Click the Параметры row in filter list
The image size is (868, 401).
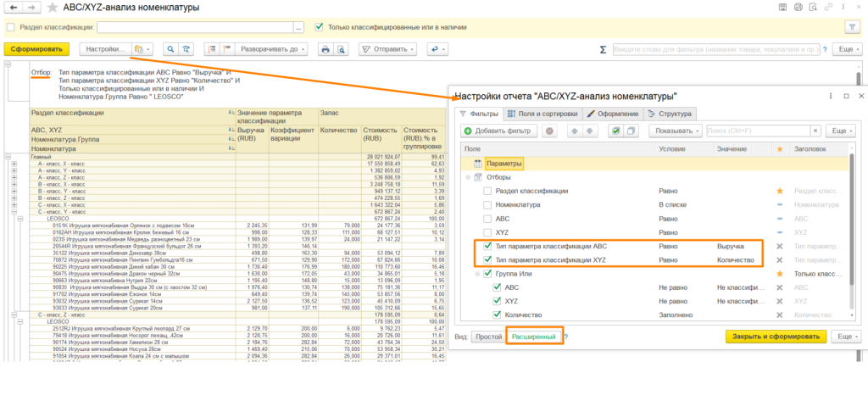point(654,164)
